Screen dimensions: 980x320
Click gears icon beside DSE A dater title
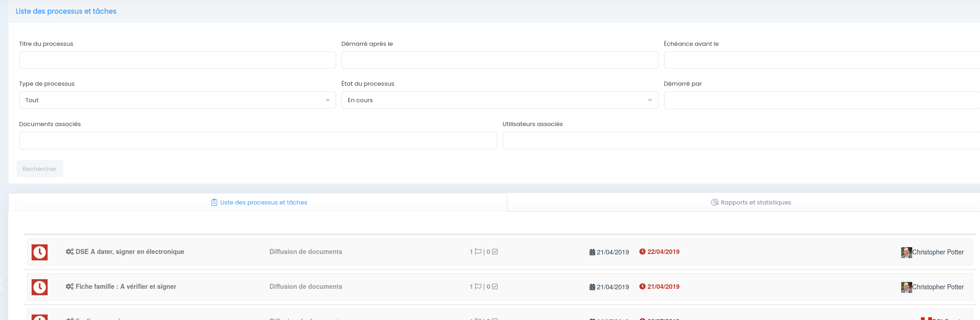point(70,252)
